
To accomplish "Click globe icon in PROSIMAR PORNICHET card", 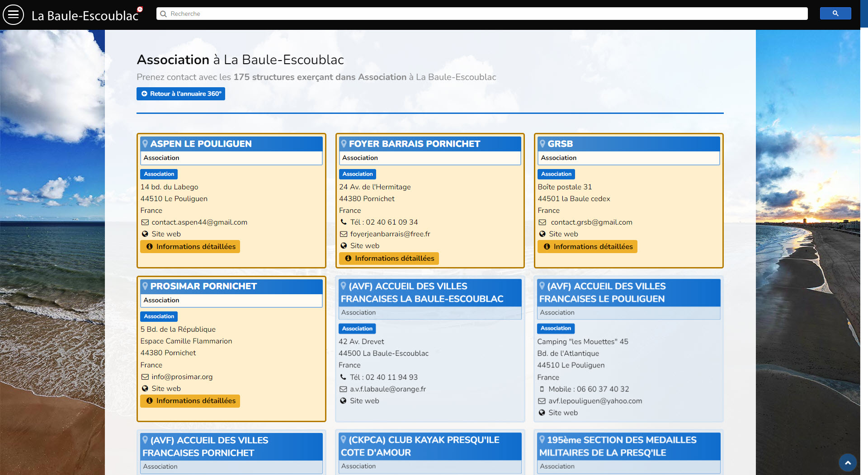I will pyautogui.click(x=145, y=389).
